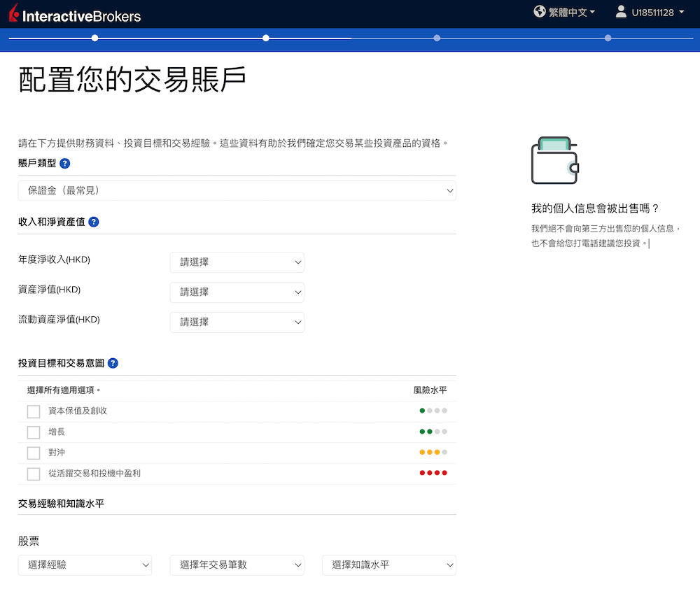The height and width of the screenshot is (589, 700).
Task: Click the green risk dots for 增長
Action: (x=433, y=432)
